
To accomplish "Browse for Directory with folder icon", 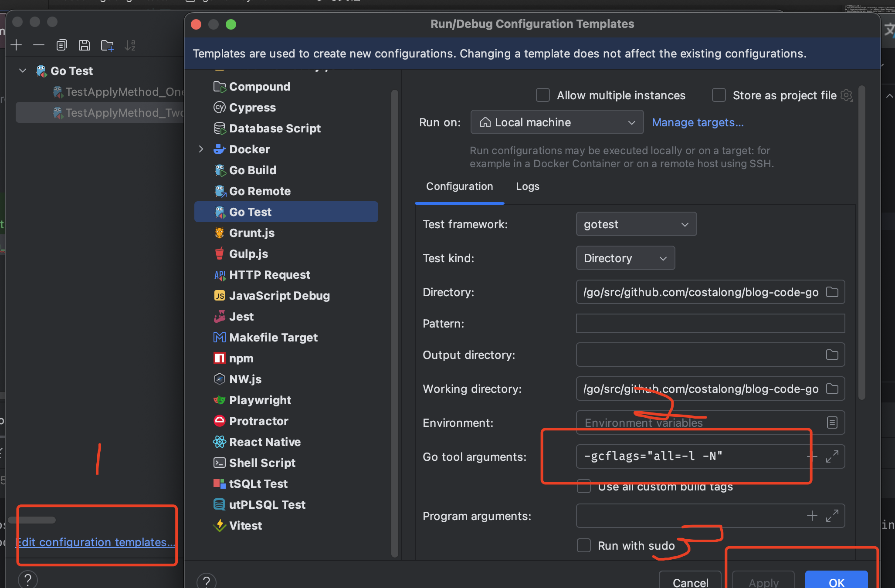I will click(x=832, y=292).
